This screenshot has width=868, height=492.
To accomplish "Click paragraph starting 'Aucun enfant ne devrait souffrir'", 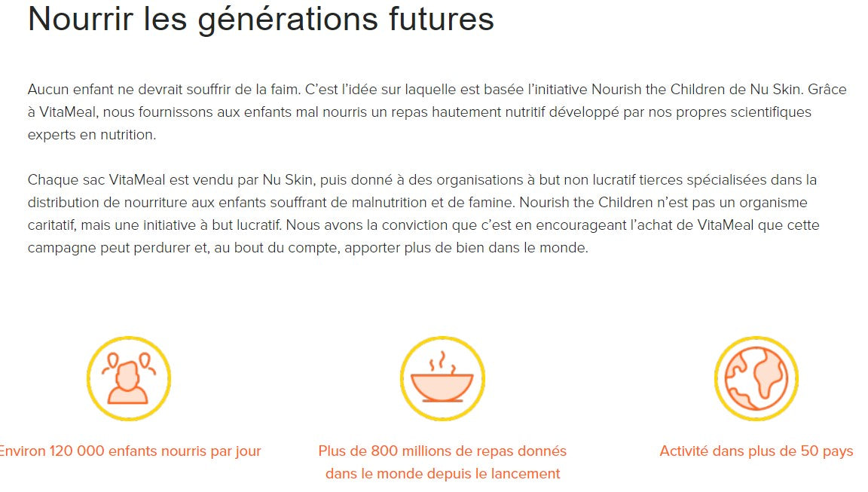I will (437, 112).
